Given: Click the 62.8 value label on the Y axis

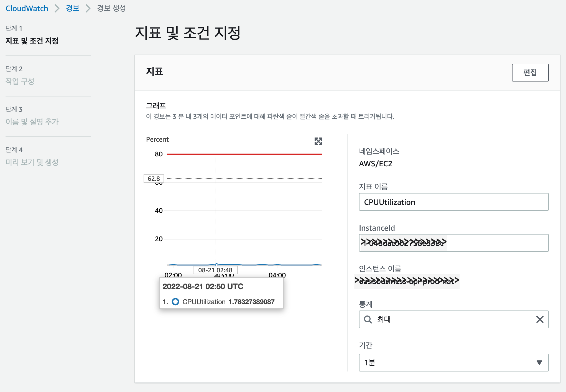Looking at the screenshot, I should point(154,179).
